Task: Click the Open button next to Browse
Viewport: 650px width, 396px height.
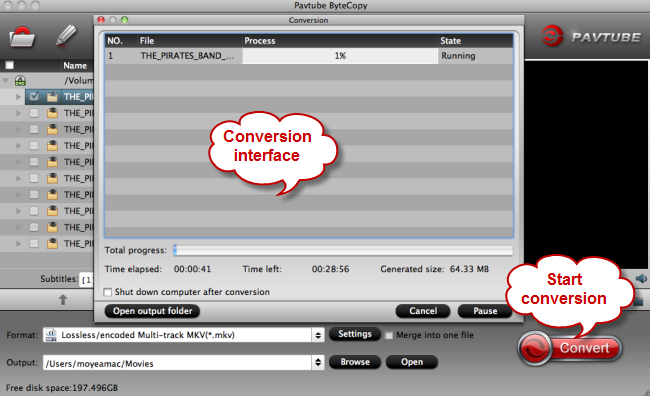Action: coord(412,362)
